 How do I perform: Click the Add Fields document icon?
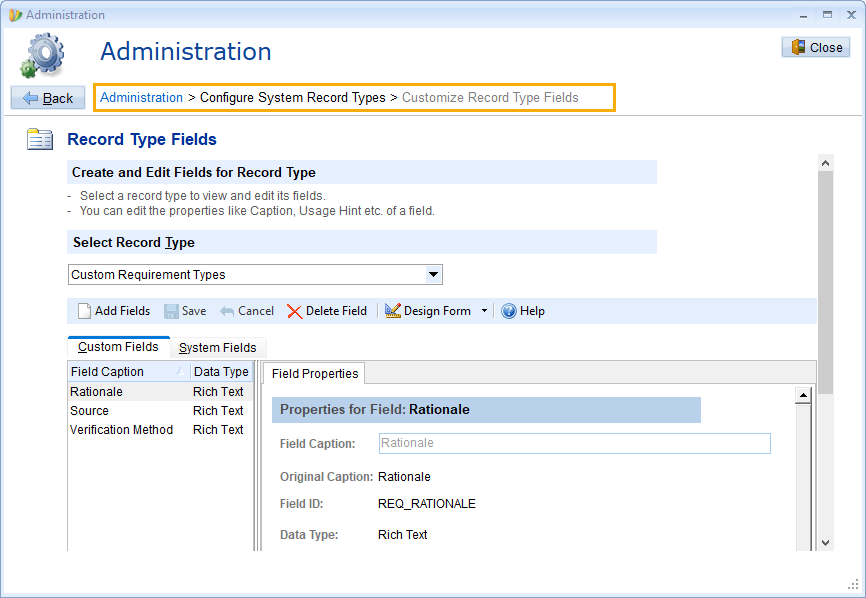point(85,311)
